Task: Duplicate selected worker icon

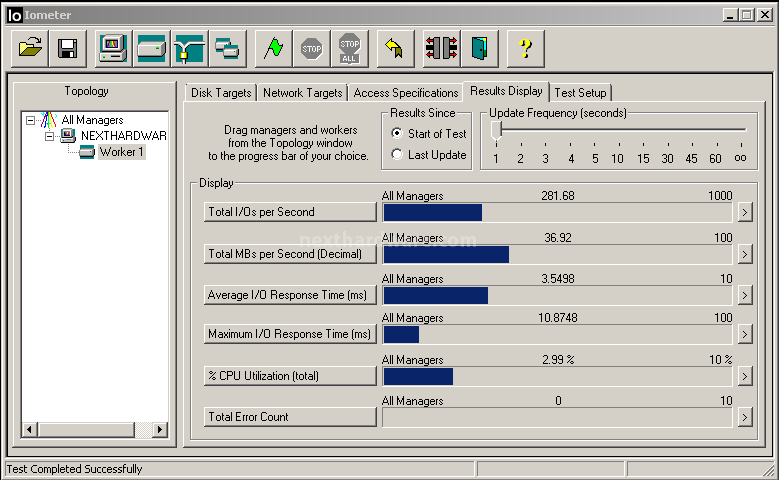Action: tap(228, 49)
